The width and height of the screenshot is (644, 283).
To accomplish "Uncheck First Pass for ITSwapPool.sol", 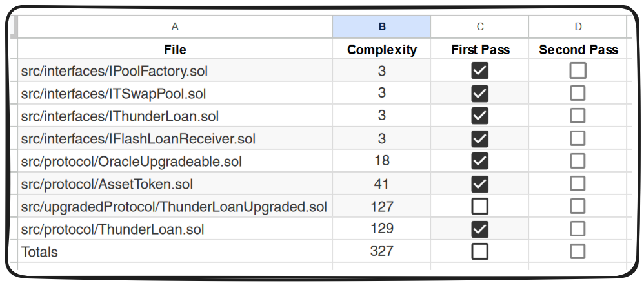I will (x=479, y=93).
